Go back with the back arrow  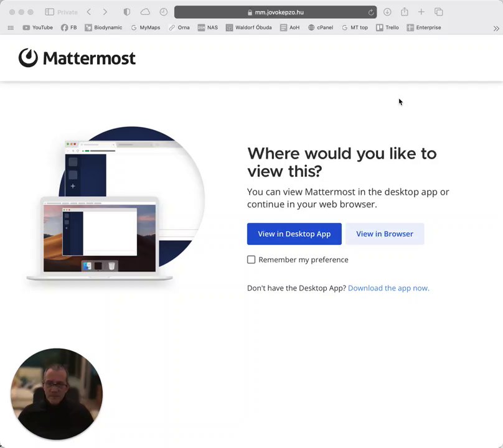point(89,12)
